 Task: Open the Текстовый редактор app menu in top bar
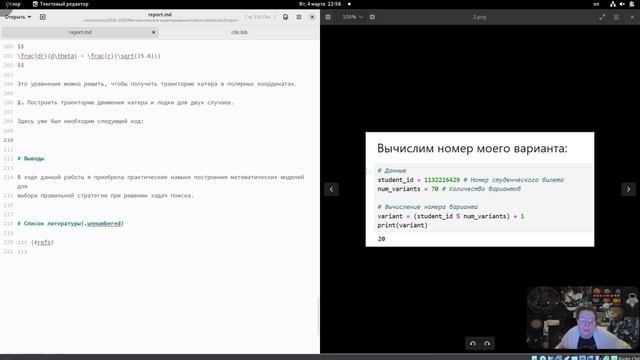(60, 4)
